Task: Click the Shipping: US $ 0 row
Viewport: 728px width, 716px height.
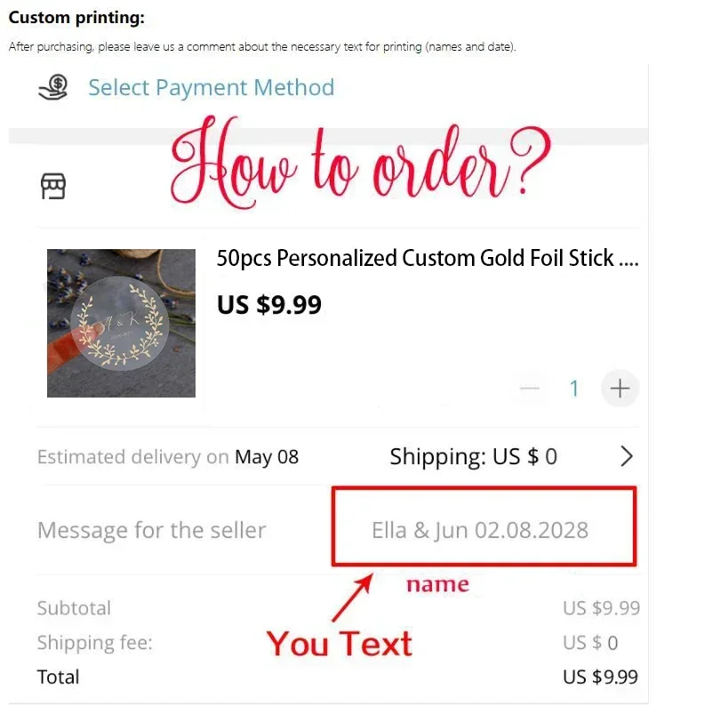Action: point(473,457)
